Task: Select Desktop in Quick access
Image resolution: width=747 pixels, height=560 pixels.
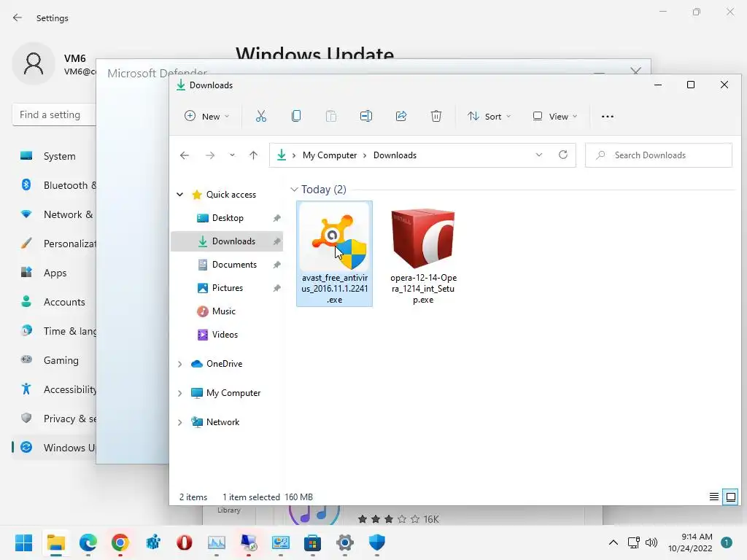Action: coord(228,217)
